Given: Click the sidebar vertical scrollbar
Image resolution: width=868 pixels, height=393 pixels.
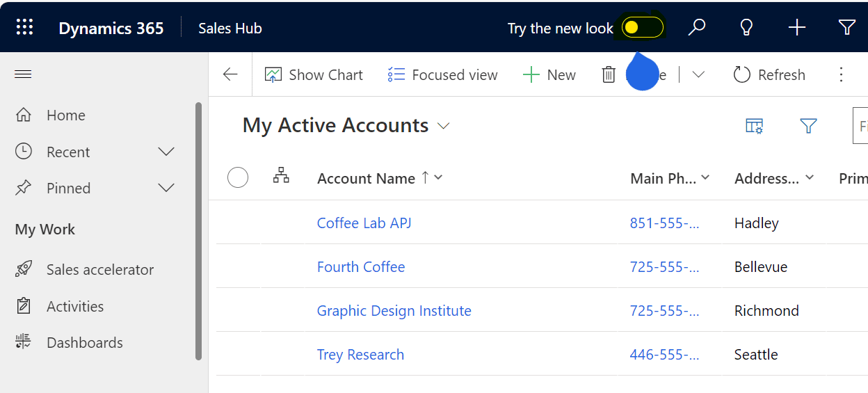Looking at the screenshot, I should coord(198,231).
